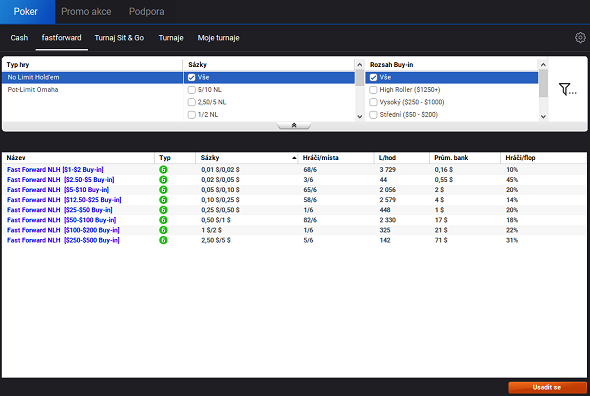
Task: Open Fast Forward NLH [$50-$100 Buy-in] table
Action: point(61,220)
